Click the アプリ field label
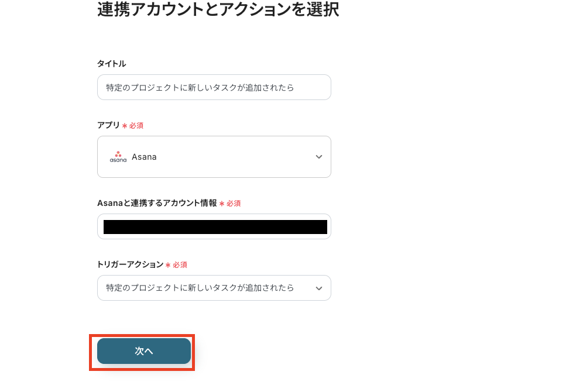Screen dimensions: 583x392 [x=108, y=125]
